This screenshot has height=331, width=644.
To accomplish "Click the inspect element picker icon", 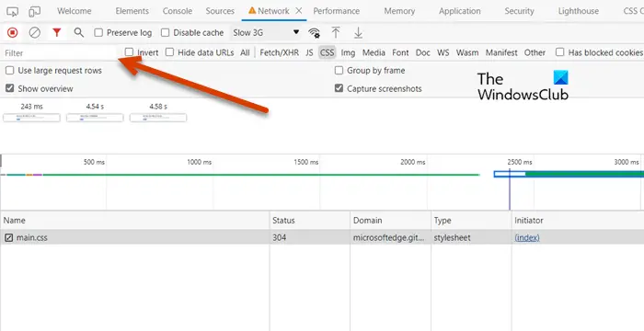I will pyautogui.click(x=13, y=12).
